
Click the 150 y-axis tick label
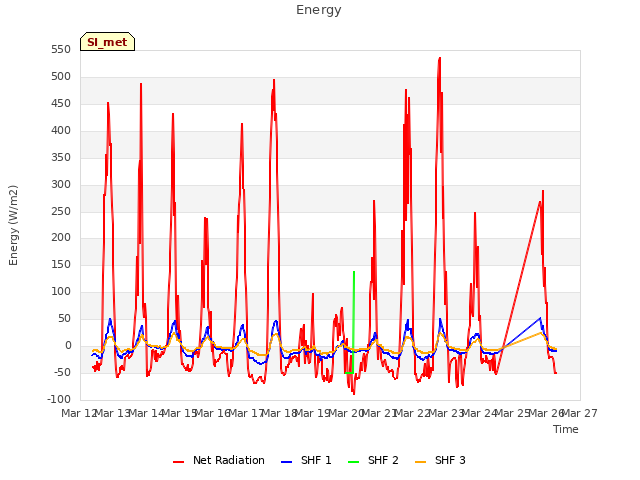coord(61,264)
